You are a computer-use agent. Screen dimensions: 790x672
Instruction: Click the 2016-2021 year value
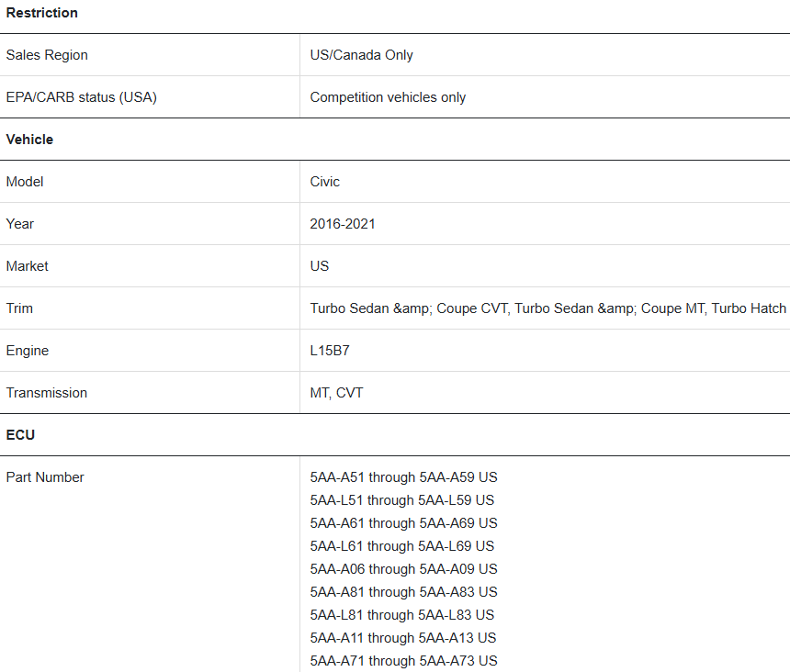pyautogui.click(x=342, y=224)
